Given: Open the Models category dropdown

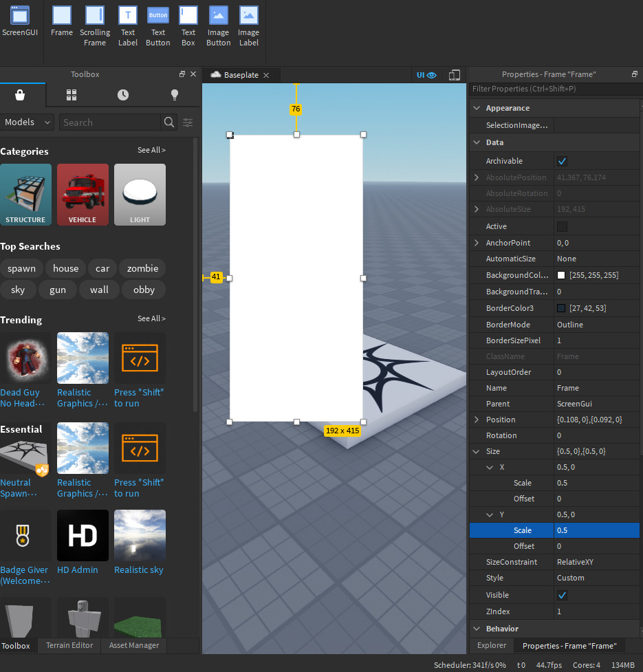Looking at the screenshot, I should click(27, 122).
